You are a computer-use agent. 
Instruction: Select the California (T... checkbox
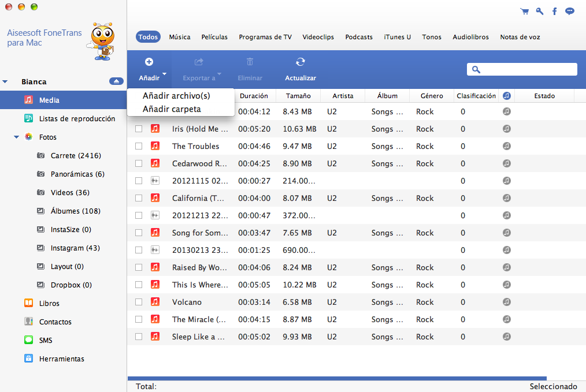tap(139, 198)
